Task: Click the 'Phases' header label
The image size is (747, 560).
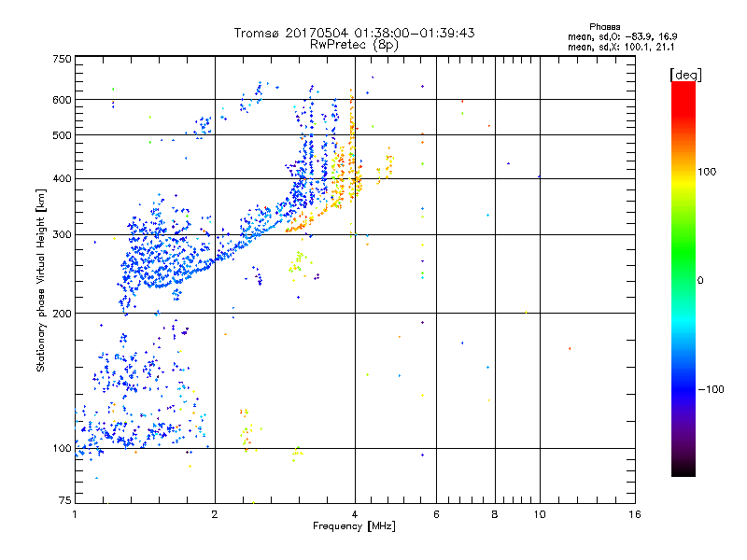Action: 604,27
